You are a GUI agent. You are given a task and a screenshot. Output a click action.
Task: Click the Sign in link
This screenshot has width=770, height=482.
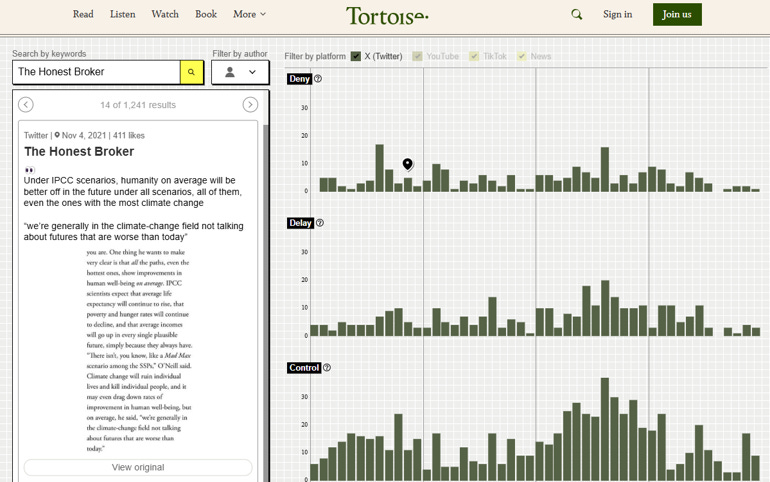[x=618, y=14]
